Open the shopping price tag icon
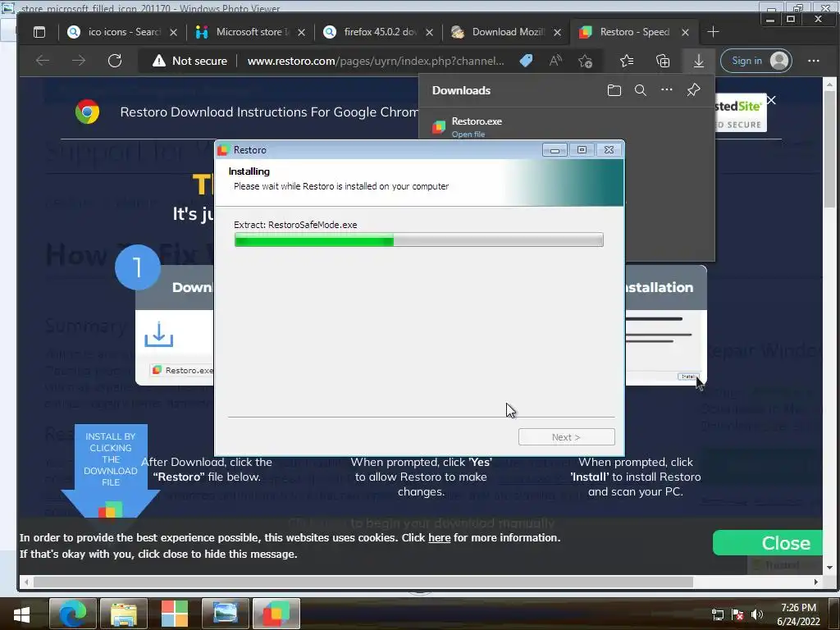840x630 pixels. pyautogui.click(x=526, y=61)
